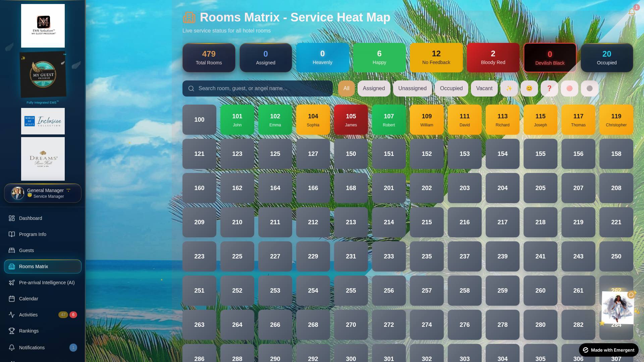Click the Heavenly stat card

pos(322,58)
